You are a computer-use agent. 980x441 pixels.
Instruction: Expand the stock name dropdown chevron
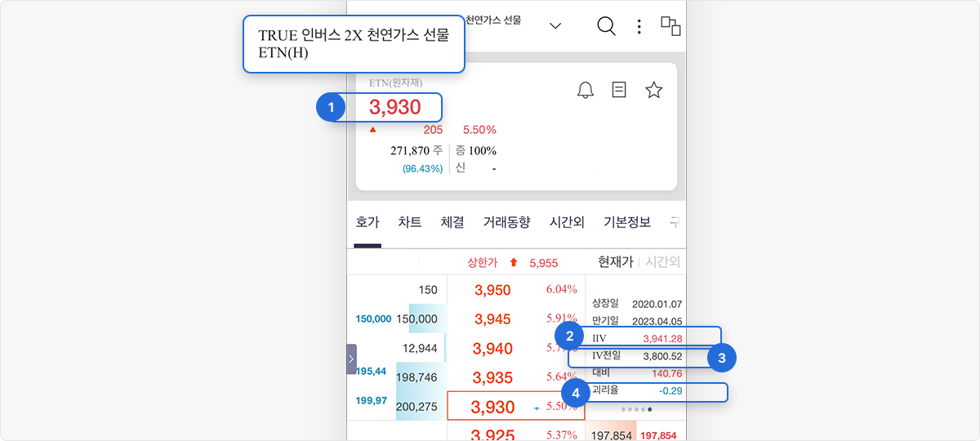tap(555, 26)
